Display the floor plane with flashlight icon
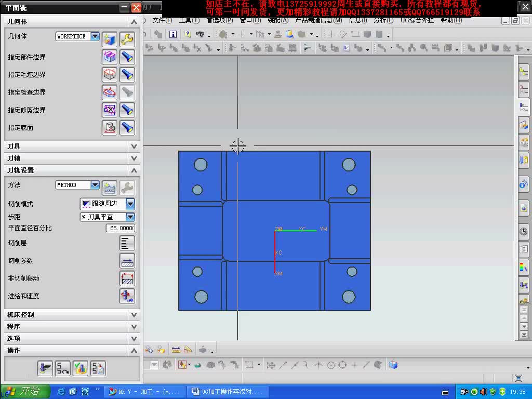Viewport: 532px width, 399px height. (127, 128)
